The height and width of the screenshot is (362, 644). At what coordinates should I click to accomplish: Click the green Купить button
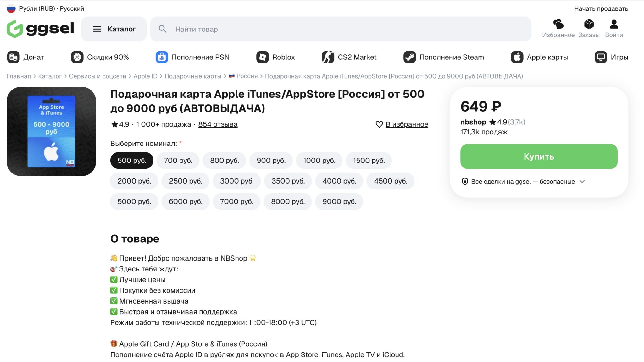[539, 156]
